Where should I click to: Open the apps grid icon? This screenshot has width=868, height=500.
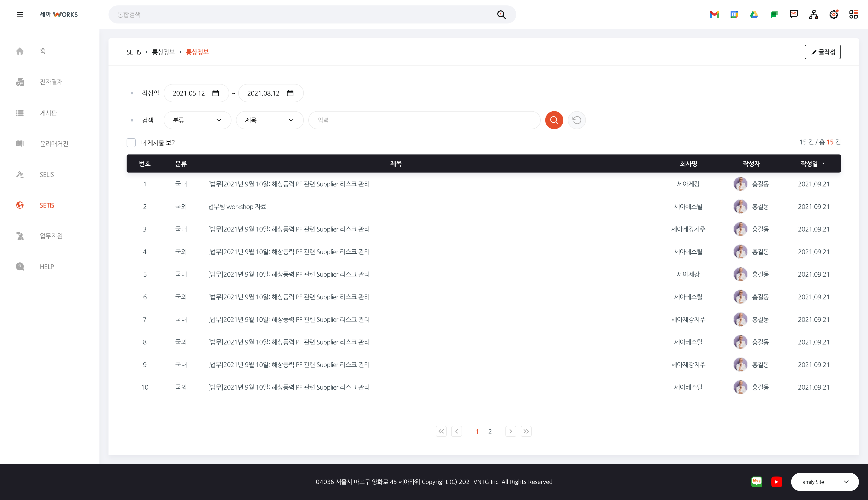click(854, 14)
